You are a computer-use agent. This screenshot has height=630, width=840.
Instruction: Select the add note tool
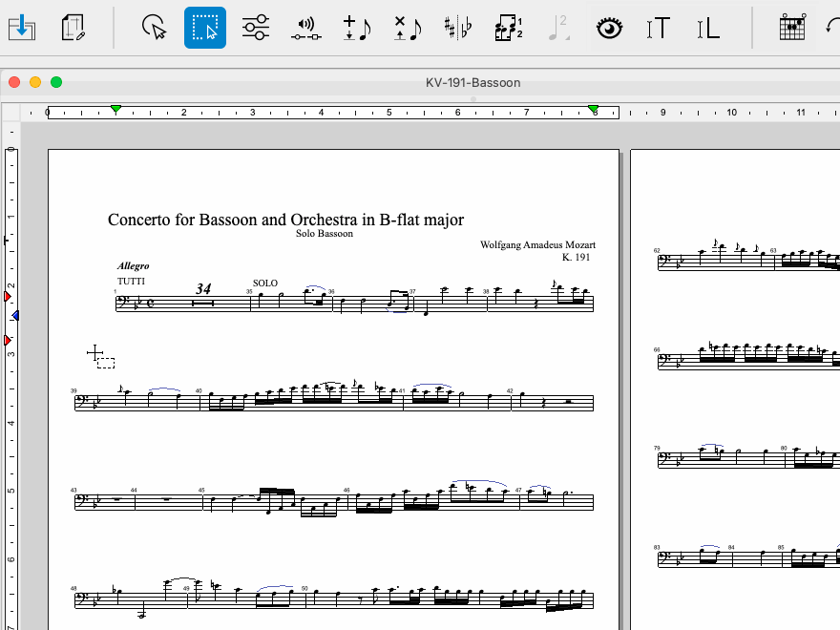[357, 28]
